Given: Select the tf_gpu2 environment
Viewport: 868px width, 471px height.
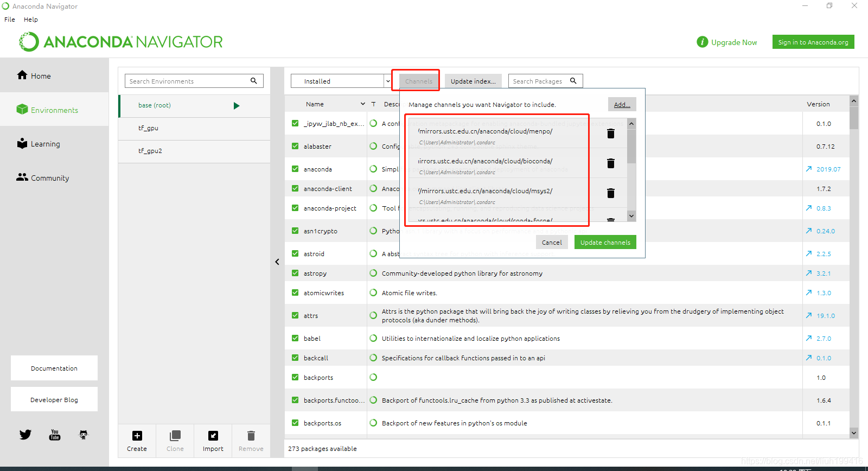Looking at the screenshot, I should pos(194,151).
